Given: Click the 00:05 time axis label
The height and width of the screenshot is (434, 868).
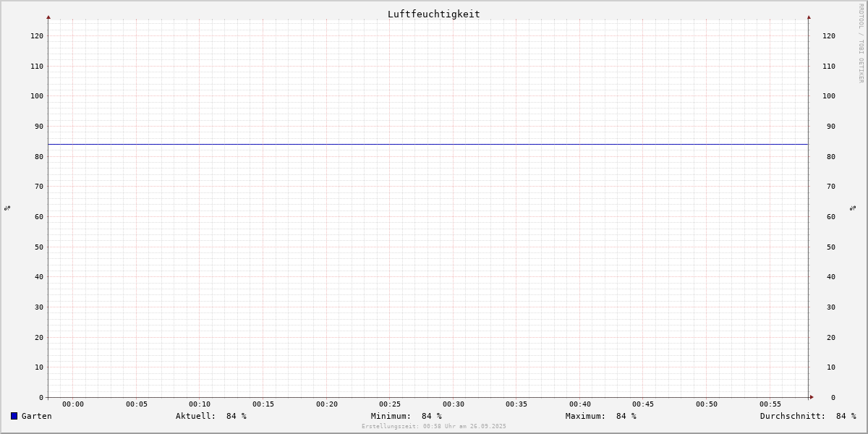Looking at the screenshot, I should [x=137, y=404].
